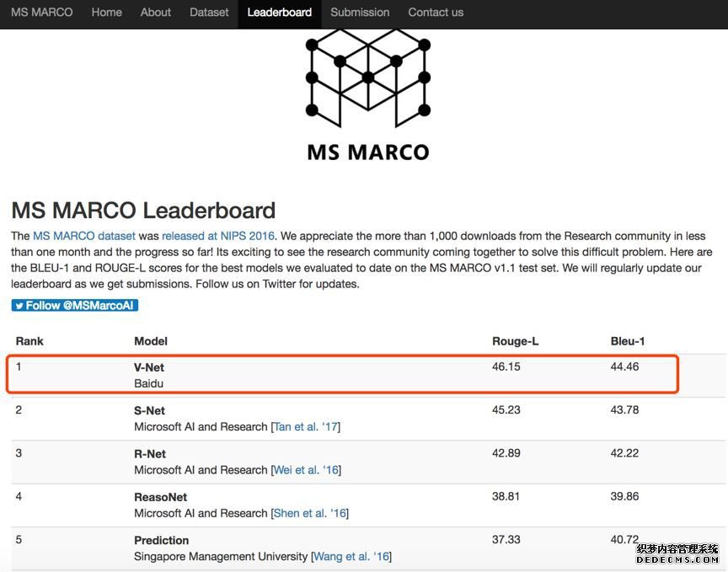Open the MS MARCO dataset link

click(84, 236)
